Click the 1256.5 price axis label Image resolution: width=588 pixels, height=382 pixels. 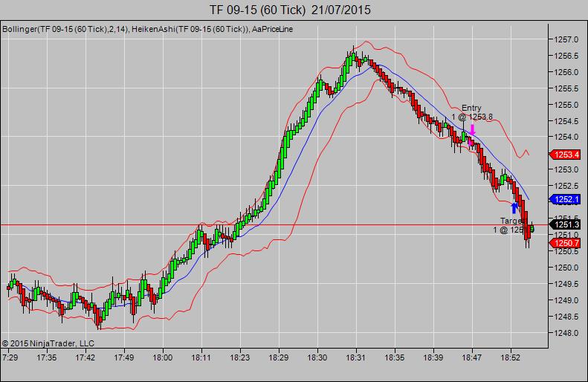566,56
